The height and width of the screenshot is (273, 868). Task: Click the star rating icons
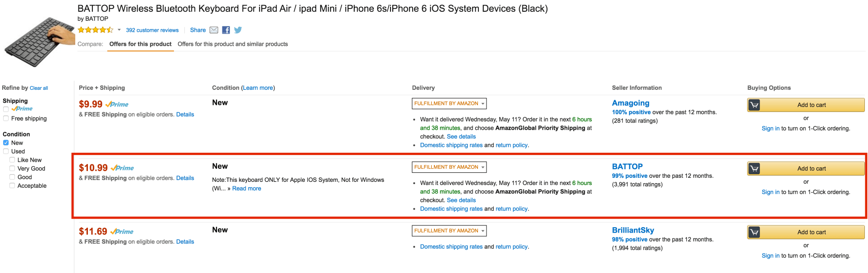pyautogui.click(x=95, y=30)
